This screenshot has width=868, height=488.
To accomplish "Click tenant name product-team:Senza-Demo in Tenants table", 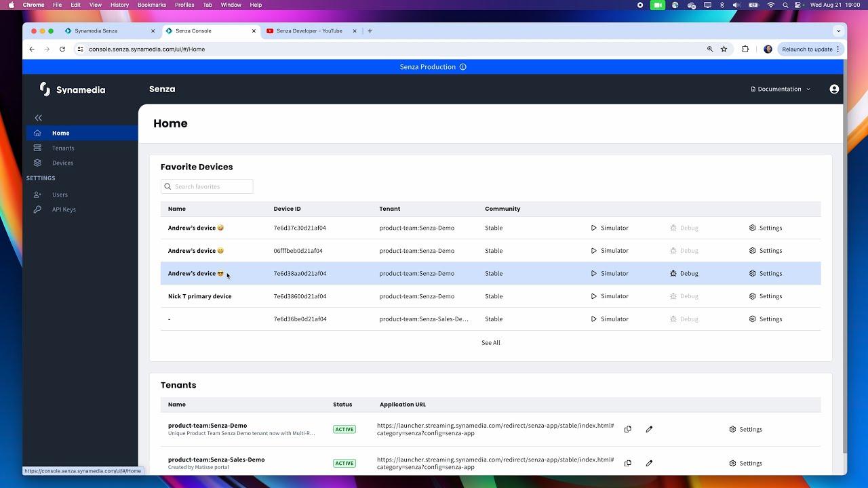I will tap(208, 426).
